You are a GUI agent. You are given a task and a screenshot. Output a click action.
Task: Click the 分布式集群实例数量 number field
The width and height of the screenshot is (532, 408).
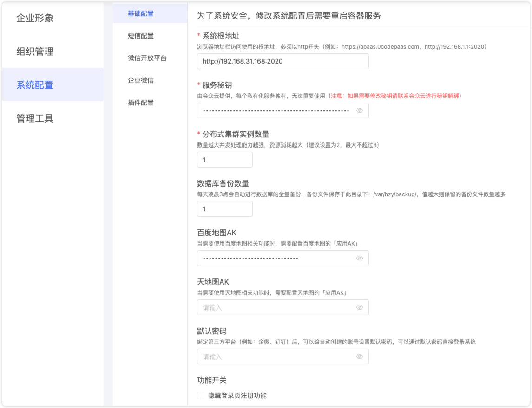click(x=224, y=160)
